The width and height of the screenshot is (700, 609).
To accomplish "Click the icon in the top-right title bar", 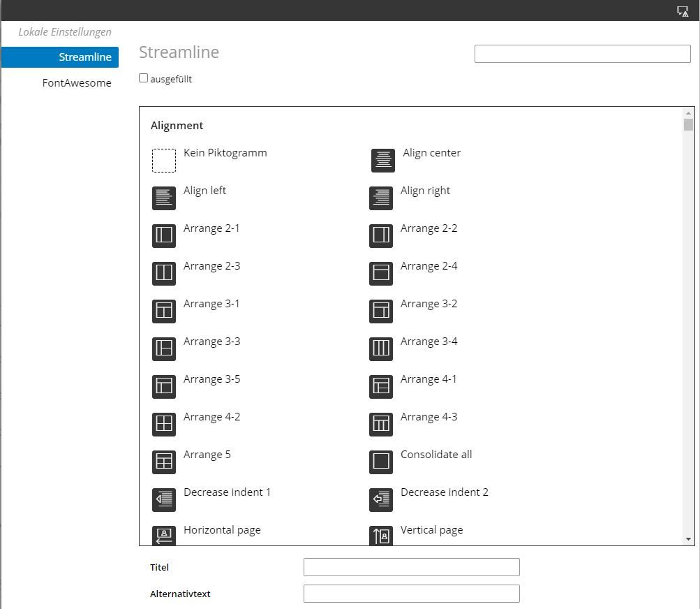I will click(683, 11).
